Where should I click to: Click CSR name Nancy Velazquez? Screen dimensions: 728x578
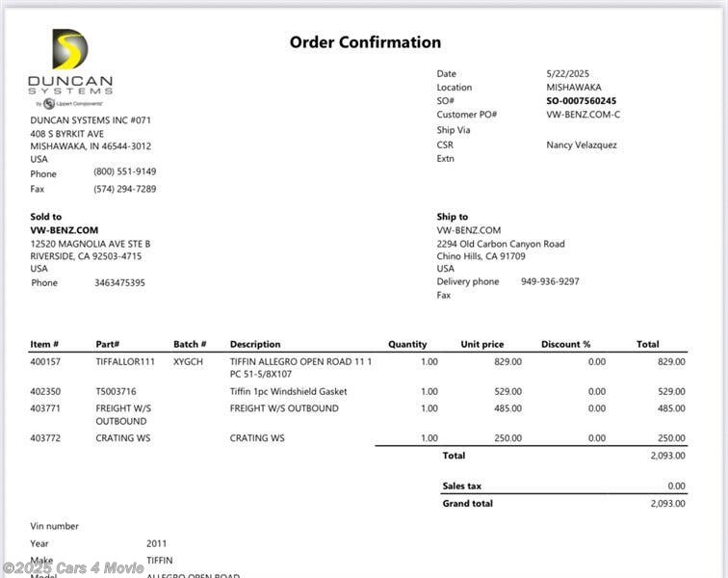[582, 145]
